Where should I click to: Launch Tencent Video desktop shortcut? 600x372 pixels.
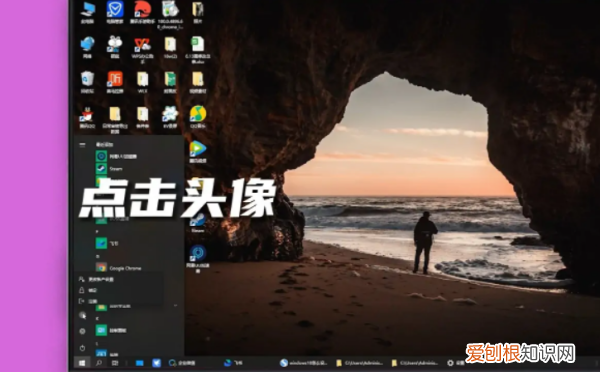pyautogui.click(x=198, y=152)
